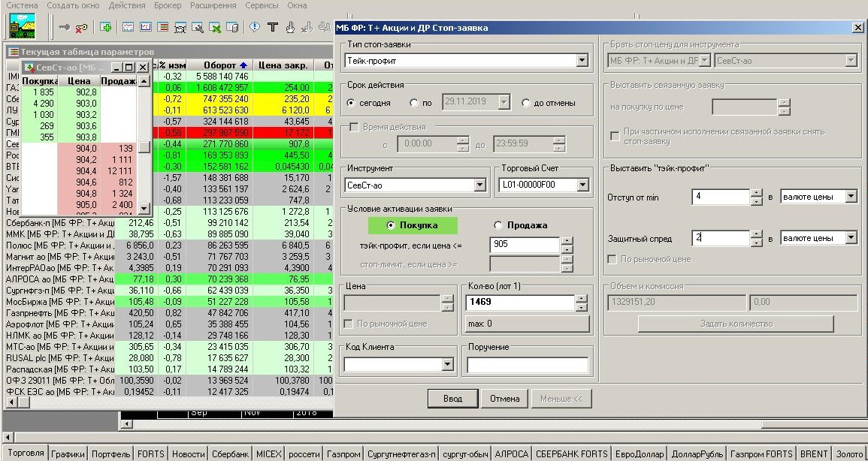This screenshot has height=461, width=868.
Task: Open the Торговый Счет L01-00000F00 dropdown
Action: pyautogui.click(x=582, y=185)
